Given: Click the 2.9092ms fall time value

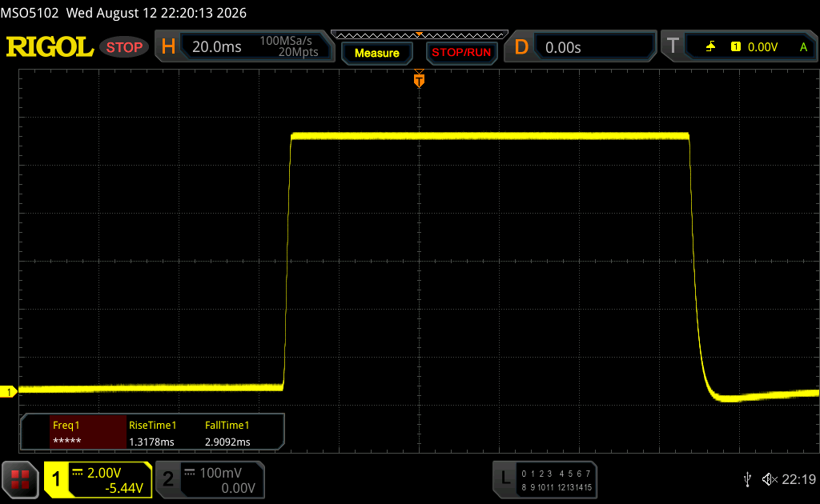Looking at the screenshot, I should click(227, 442).
